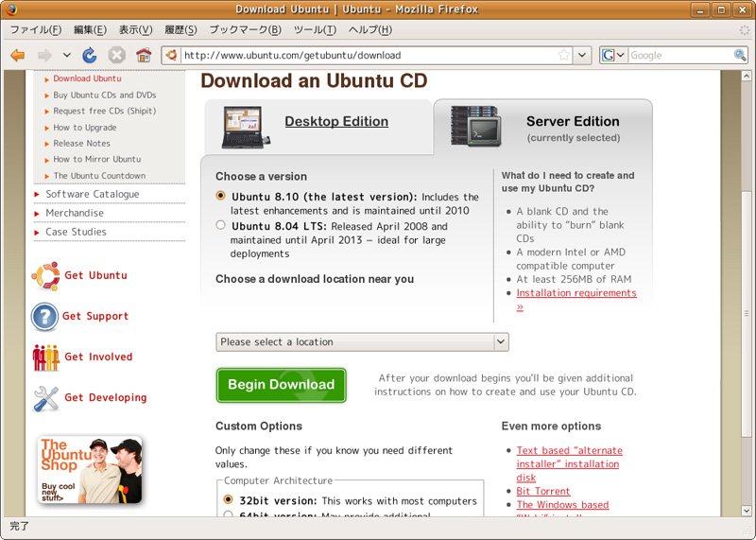Select the Ubuntu 8.04 LTS radio button
The height and width of the screenshot is (540, 756).
221,225
